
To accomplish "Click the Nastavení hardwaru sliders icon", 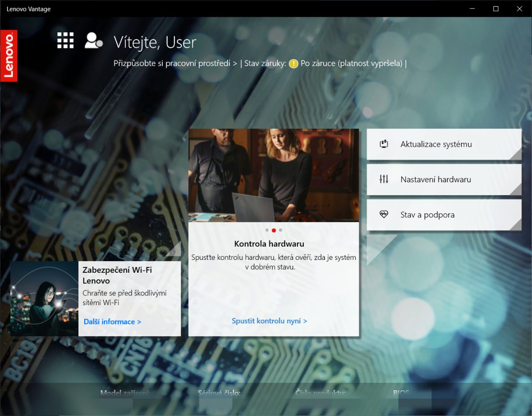I will tap(384, 179).
